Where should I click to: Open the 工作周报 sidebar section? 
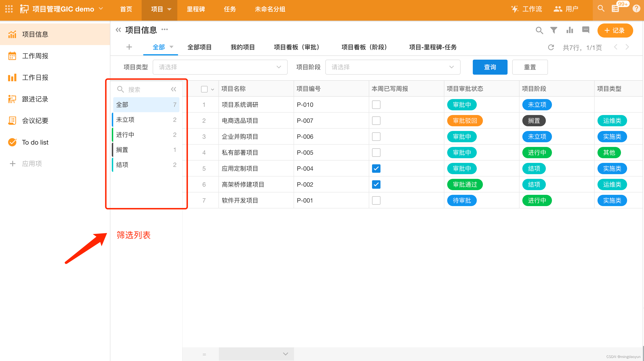tap(35, 56)
